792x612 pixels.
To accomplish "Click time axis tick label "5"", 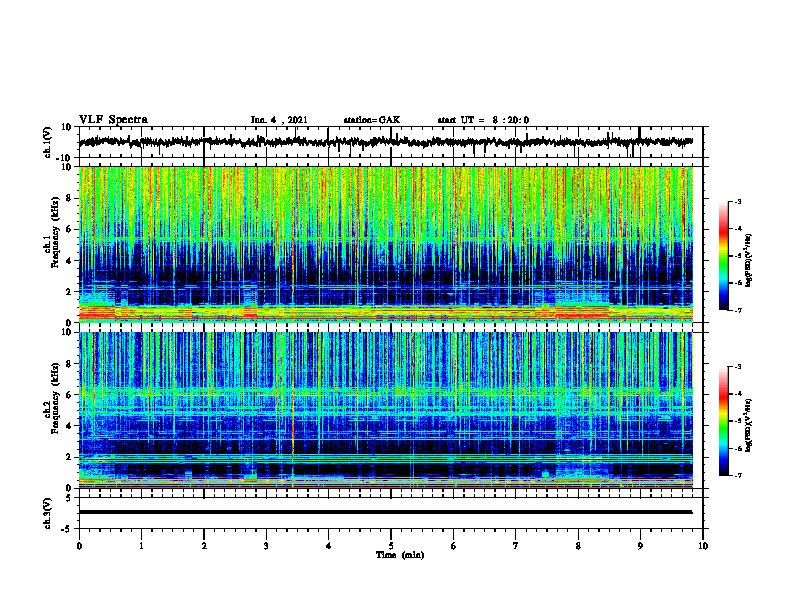I will 391,546.
